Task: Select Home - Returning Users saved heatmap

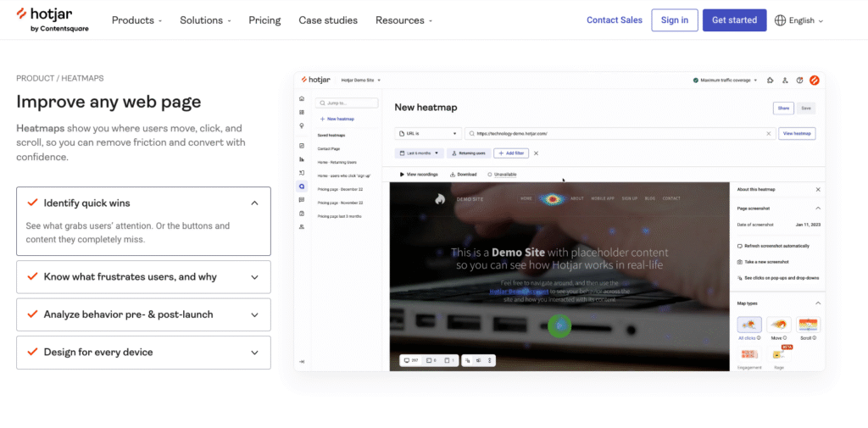Action: pyautogui.click(x=337, y=162)
